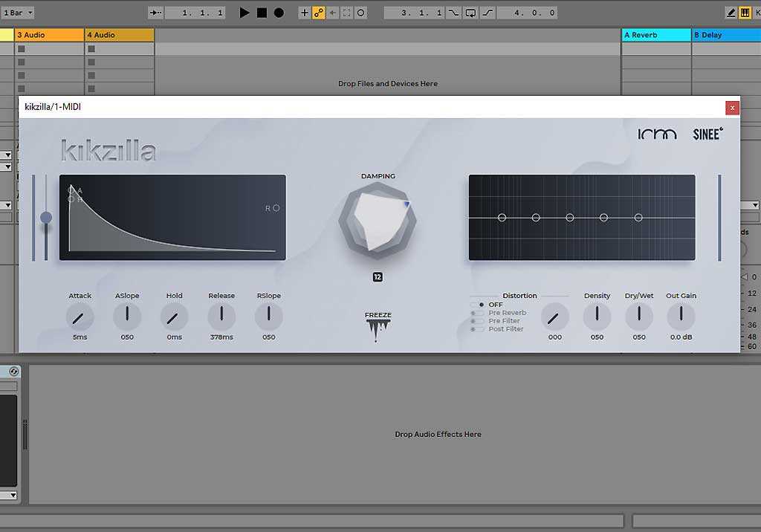Screen dimensions: 761x532
Task: Click the large DAMPING polygon knob
Action: point(378,221)
